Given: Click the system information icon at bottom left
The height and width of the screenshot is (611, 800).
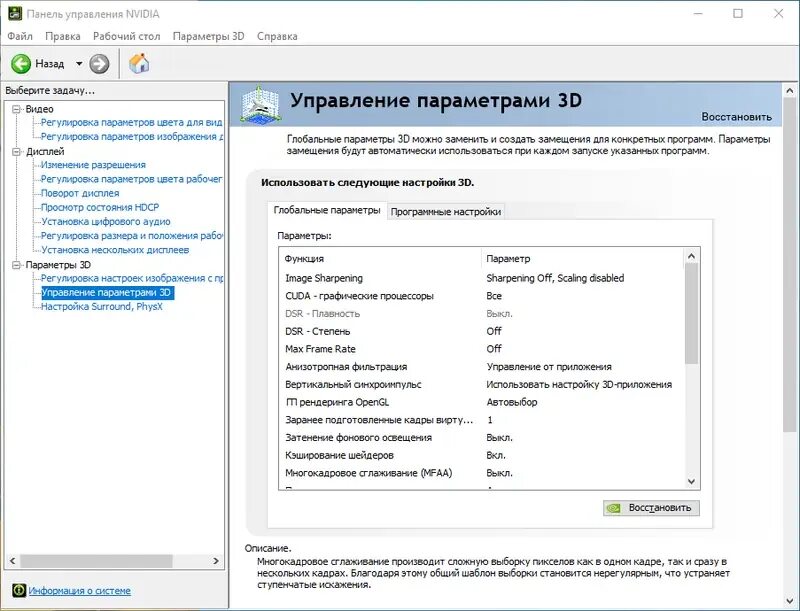Looking at the screenshot, I should pyautogui.click(x=19, y=590).
